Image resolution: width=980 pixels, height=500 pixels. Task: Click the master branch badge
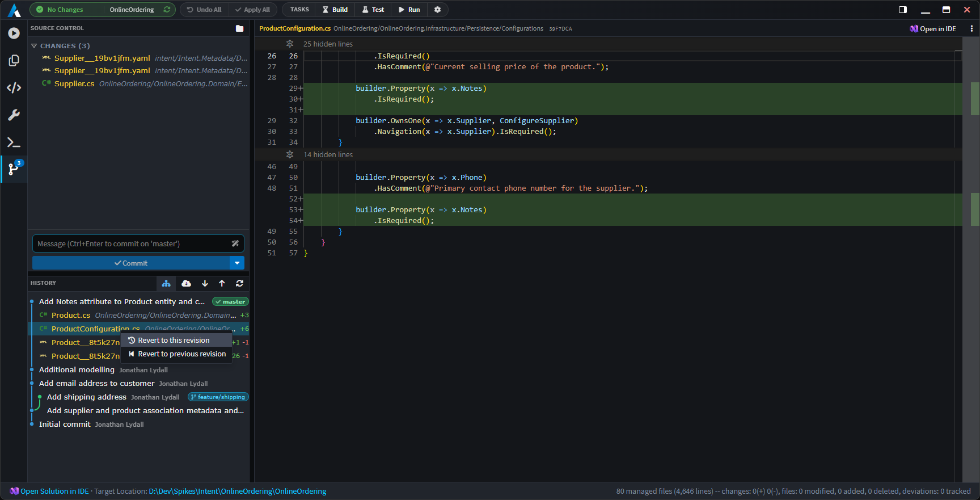point(230,301)
